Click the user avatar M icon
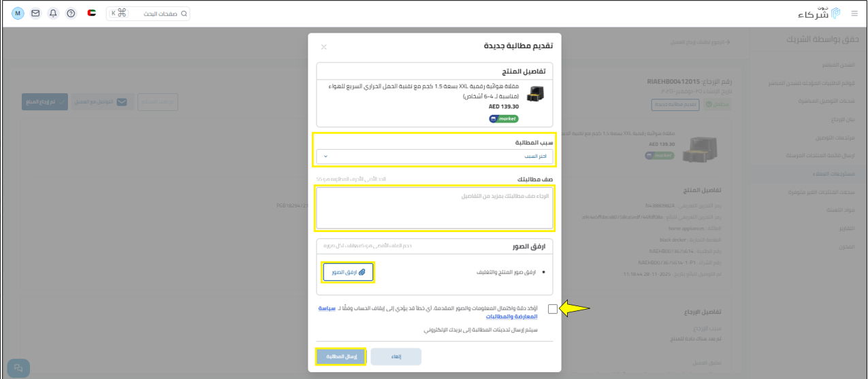The width and height of the screenshot is (868, 379). tap(18, 14)
